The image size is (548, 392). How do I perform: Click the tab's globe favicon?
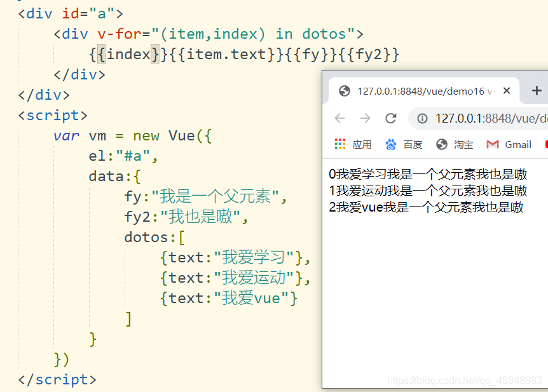tap(344, 91)
